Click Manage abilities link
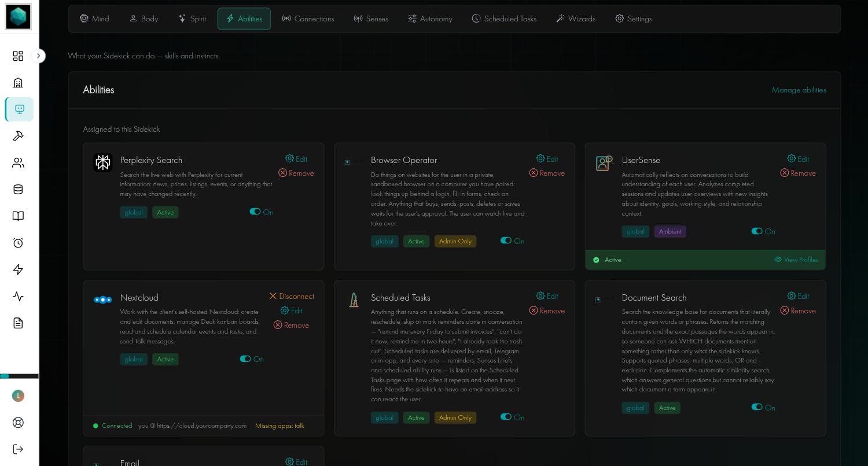Screen dimensions: 868x466 (x=799, y=90)
